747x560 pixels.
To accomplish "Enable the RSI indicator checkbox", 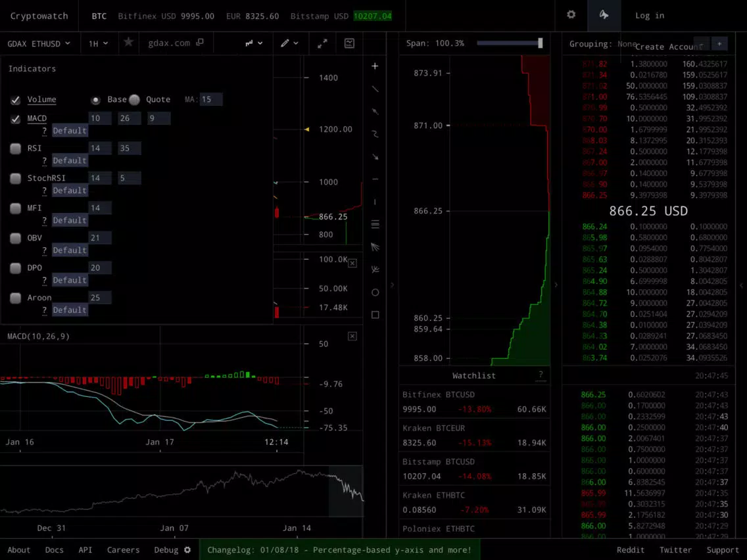I will coord(15,149).
